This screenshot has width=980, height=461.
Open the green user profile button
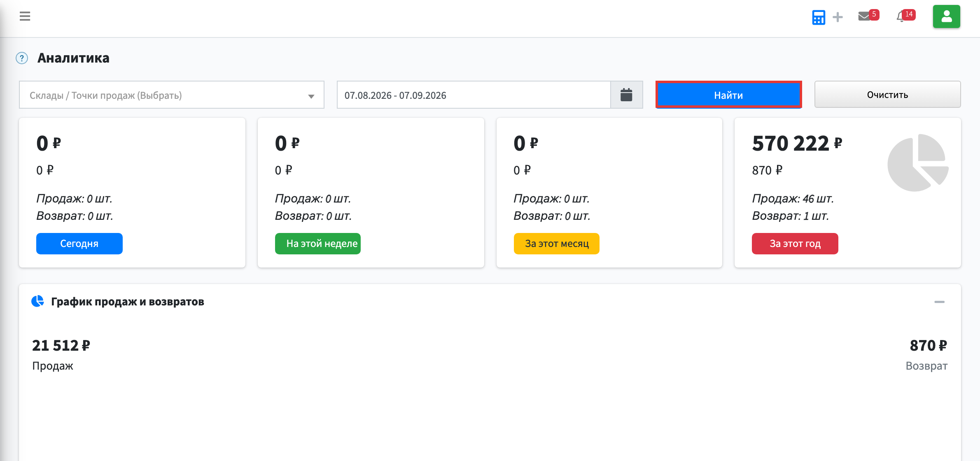[x=946, y=16]
